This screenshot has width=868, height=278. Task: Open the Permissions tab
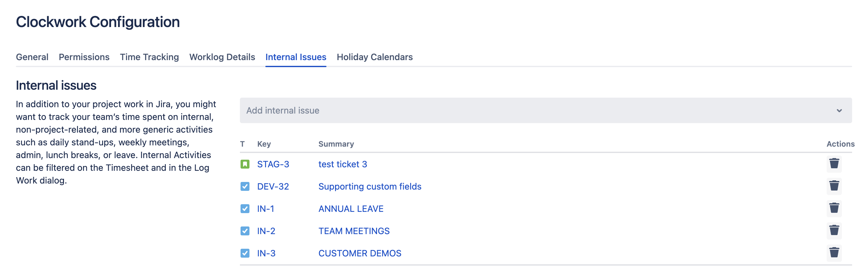tap(84, 57)
